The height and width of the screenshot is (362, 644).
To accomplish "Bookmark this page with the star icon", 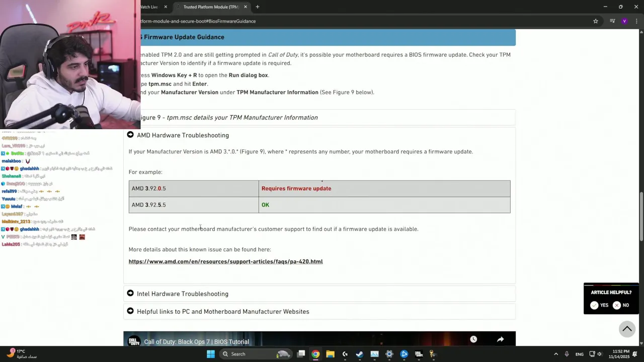I will [596, 21].
